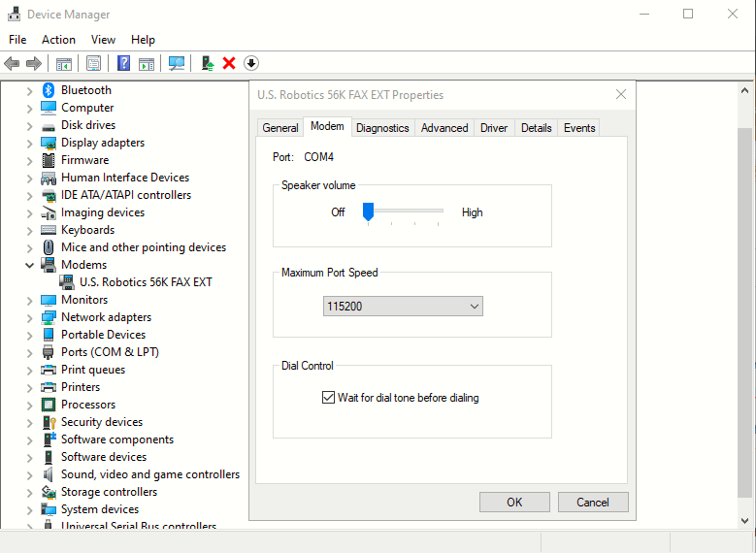Viewport: 756px width, 553px height.
Task: Click the device tree vertical scrollbar
Action: 744,312
